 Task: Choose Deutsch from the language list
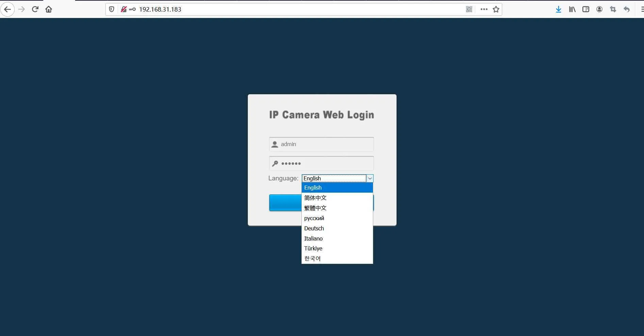[337, 228]
